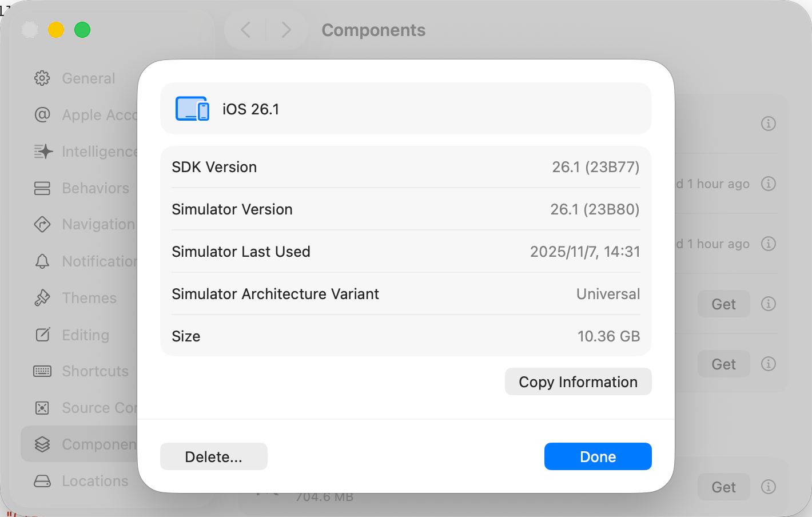The image size is (812, 517).
Task: Select the Editing pencil icon
Action: (x=43, y=335)
